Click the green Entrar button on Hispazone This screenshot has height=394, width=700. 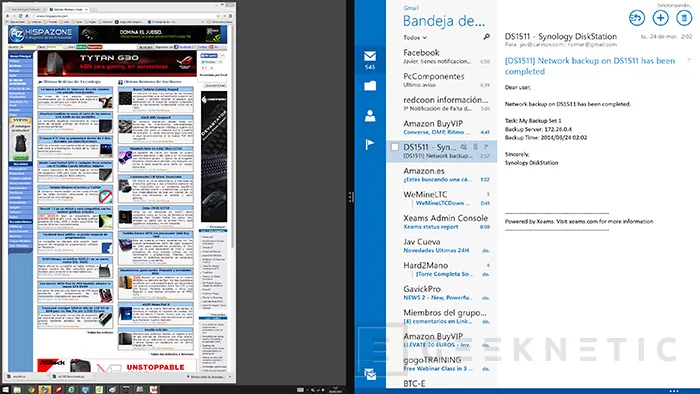(x=81, y=47)
